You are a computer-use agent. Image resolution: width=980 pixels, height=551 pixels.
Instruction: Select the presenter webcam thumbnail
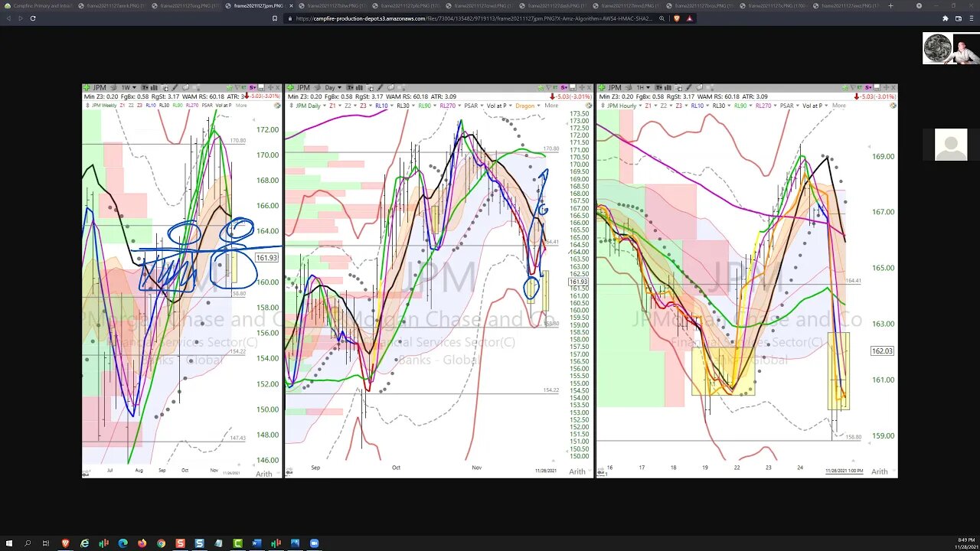pos(950,48)
